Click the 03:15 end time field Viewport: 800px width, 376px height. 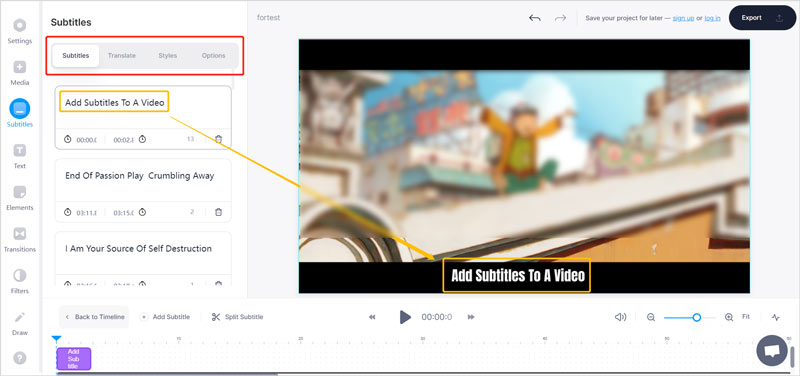[x=123, y=213]
